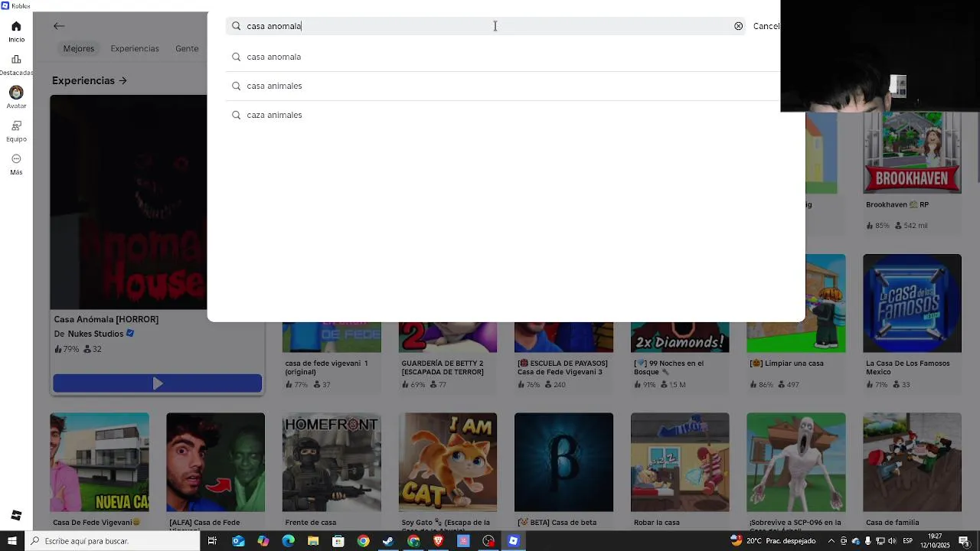
Task: Open the clock showing 19:27
Action: (x=936, y=541)
